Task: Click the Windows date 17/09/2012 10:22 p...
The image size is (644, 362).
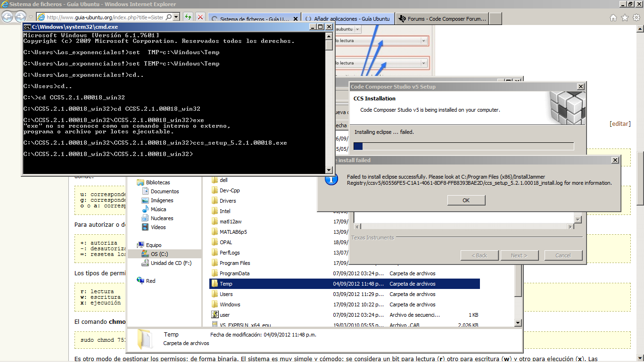Action: pyautogui.click(x=359, y=304)
